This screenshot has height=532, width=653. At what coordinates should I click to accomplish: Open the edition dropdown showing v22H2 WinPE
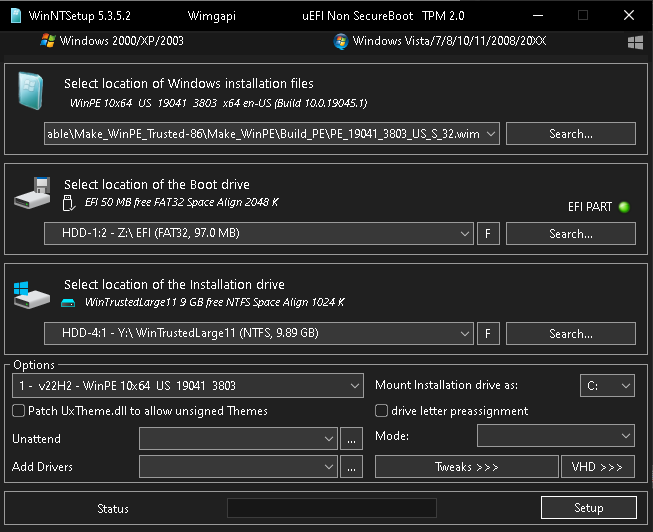click(188, 385)
